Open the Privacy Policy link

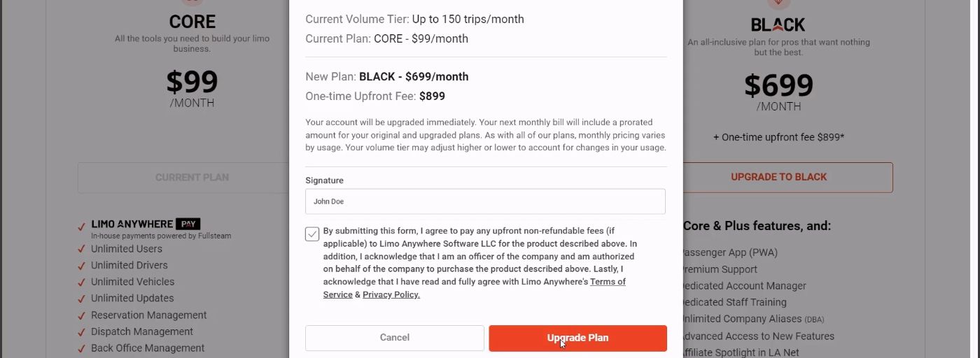391,295
